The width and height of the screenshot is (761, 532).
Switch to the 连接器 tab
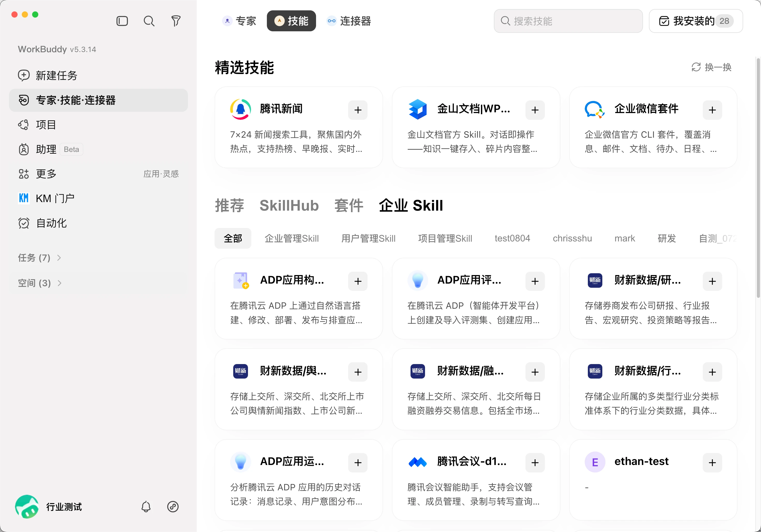point(349,21)
